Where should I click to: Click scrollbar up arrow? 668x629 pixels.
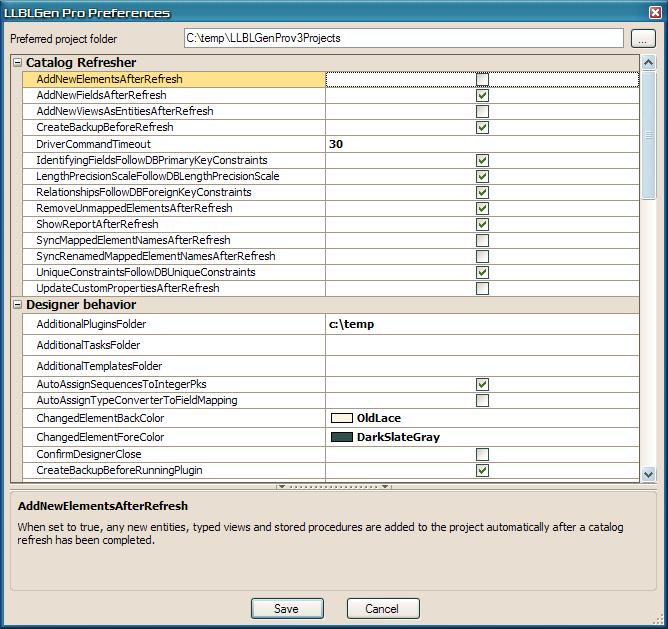[x=648, y=63]
